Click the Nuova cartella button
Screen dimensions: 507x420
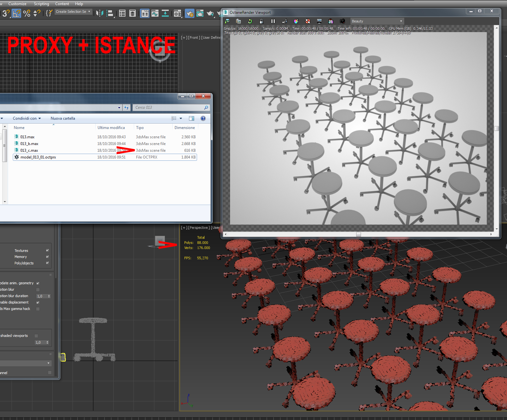point(63,118)
